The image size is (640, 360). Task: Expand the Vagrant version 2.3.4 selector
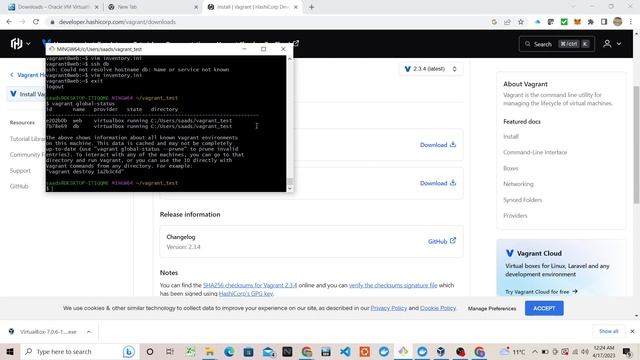pyautogui.click(x=430, y=69)
